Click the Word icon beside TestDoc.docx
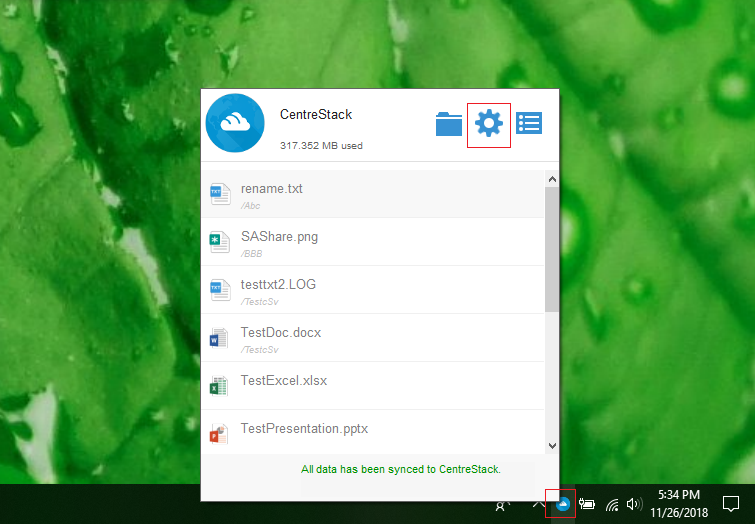 click(219, 338)
